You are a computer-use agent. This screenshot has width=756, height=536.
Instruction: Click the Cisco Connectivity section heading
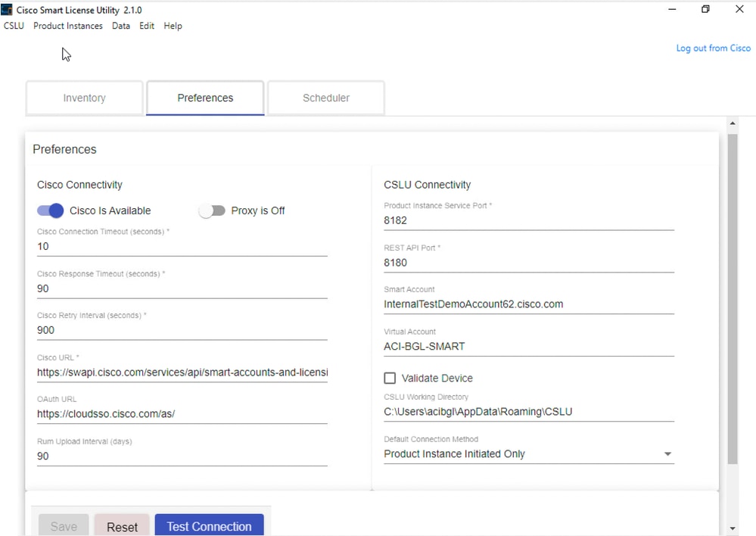coord(79,185)
